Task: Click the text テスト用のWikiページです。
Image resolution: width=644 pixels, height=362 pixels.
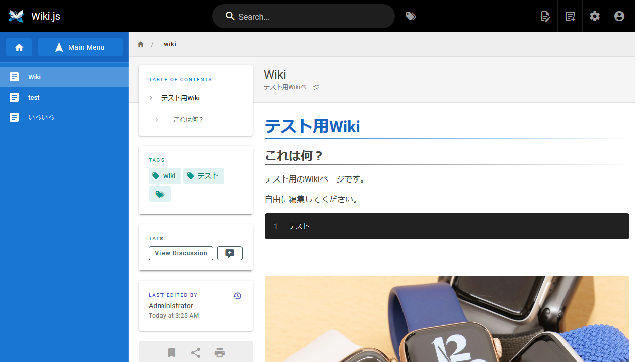Action: [x=315, y=179]
